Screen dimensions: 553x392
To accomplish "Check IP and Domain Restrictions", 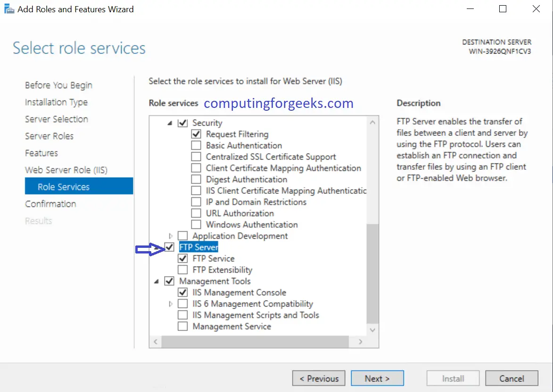I will click(196, 202).
